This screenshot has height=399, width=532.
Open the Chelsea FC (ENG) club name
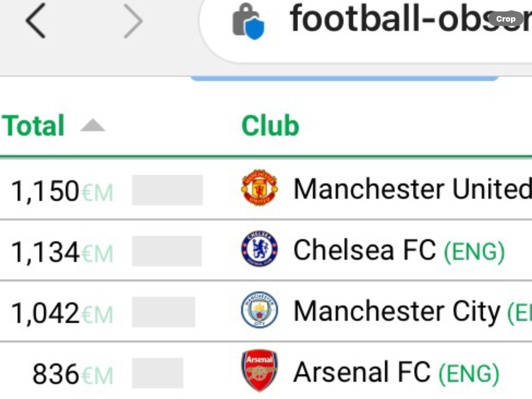(399, 250)
